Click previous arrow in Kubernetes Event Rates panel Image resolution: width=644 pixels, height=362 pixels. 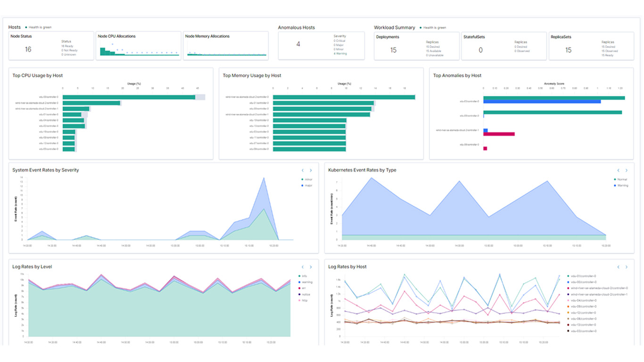point(619,171)
